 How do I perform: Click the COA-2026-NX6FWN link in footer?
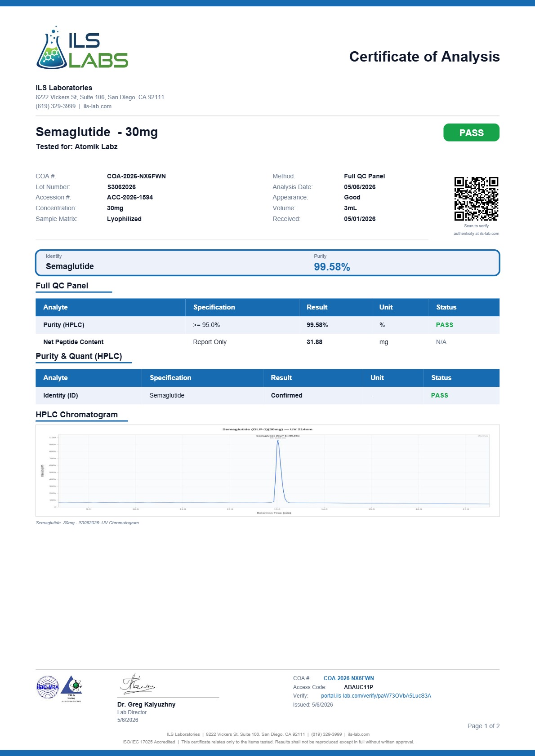pos(349,678)
